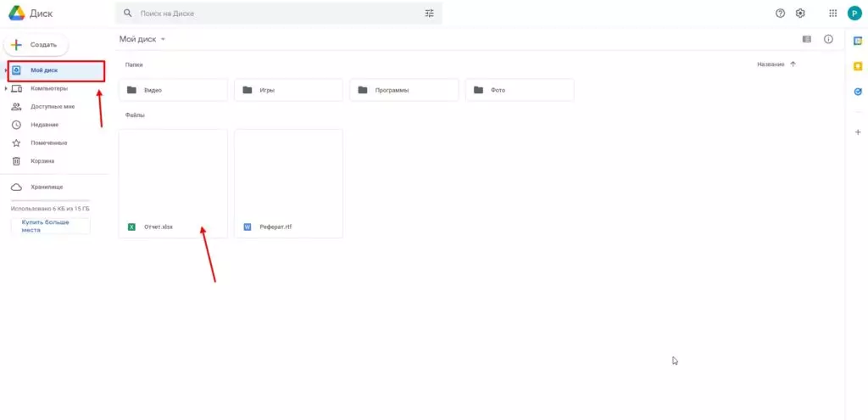Click the Файлы section heading
868x420 pixels.
[x=135, y=115]
